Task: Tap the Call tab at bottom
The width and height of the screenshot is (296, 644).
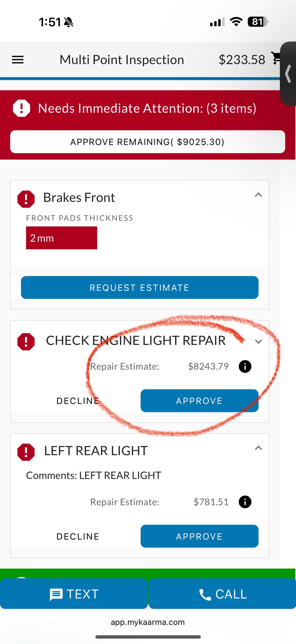Action: (x=222, y=594)
